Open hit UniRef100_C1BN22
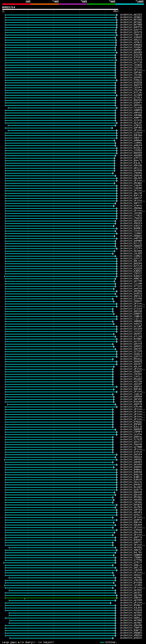Screen dimensions: 146x644 click(x=131, y=256)
